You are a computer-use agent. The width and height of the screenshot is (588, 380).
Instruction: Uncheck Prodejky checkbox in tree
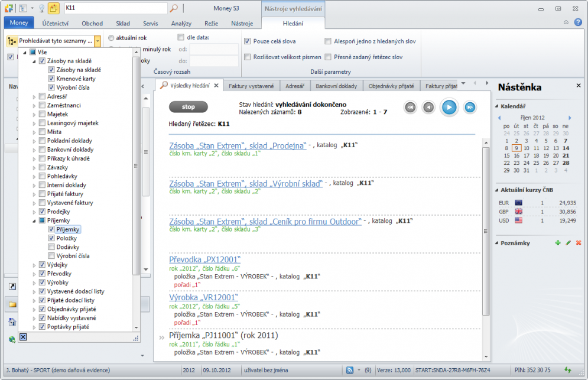pyautogui.click(x=42, y=212)
